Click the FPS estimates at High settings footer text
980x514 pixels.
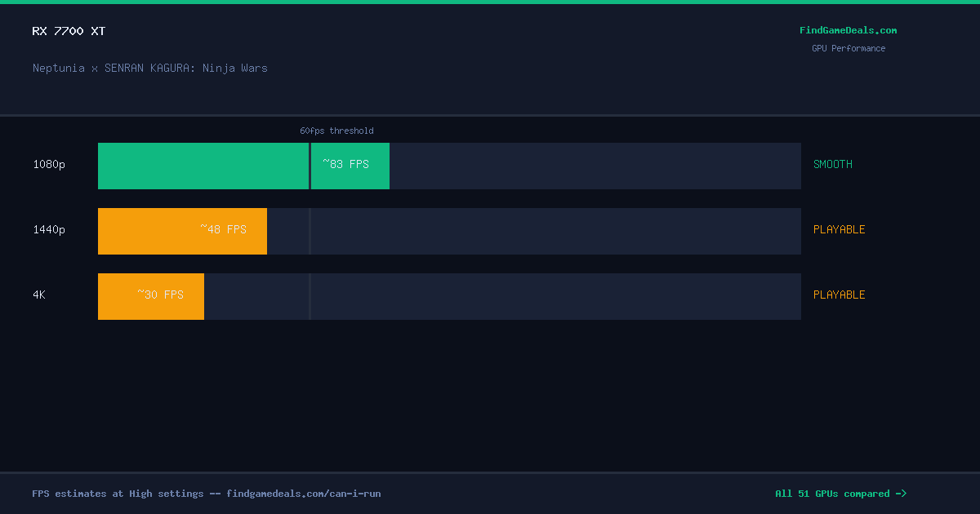point(207,494)
